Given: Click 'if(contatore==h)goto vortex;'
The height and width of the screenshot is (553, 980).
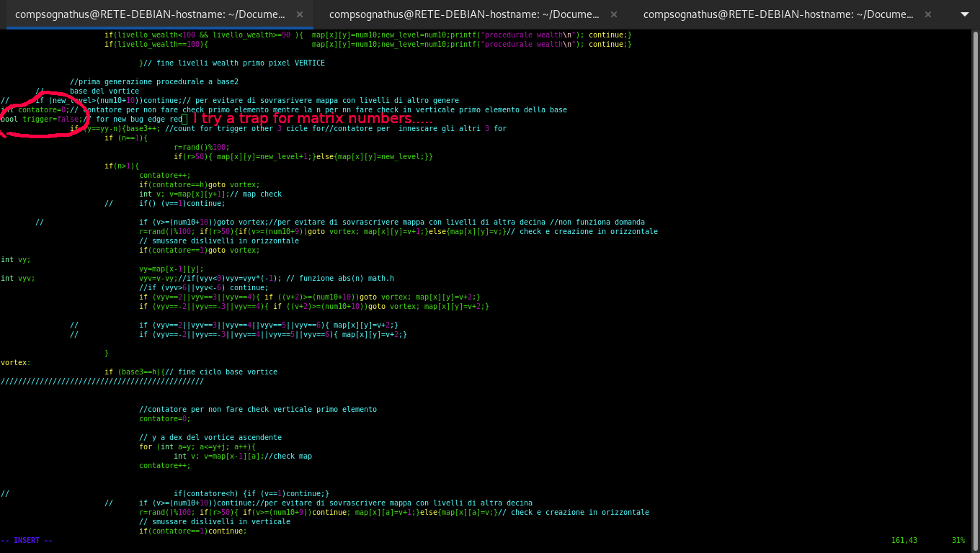Looking at the screenshot, I should pyautogui.click(x=200, y=185).
